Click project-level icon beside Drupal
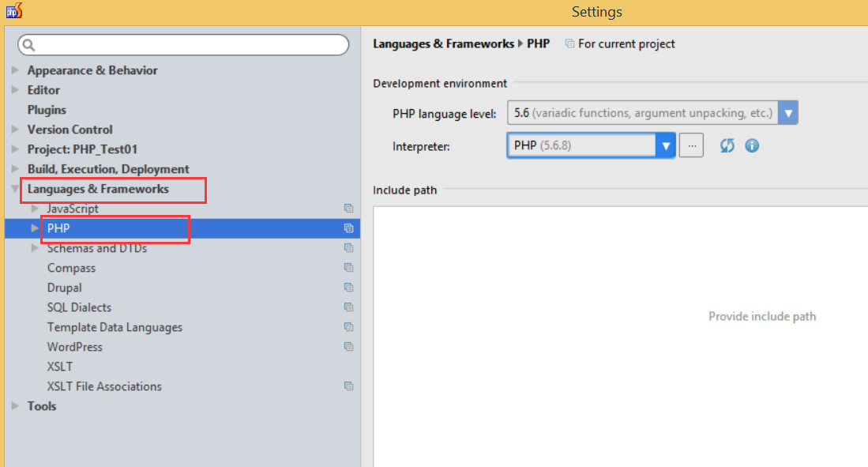This screenshot has height=467, width=868. (348, 288)
